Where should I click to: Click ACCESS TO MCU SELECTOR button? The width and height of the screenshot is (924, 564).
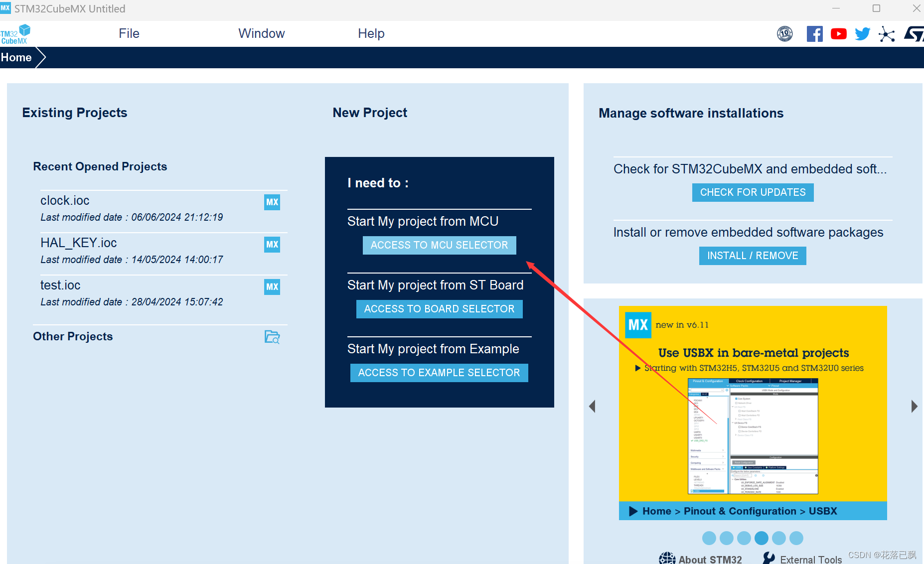[439, 245]
